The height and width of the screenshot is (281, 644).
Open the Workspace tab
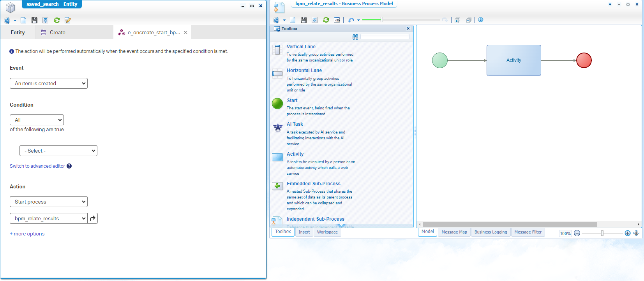(327, 232)
